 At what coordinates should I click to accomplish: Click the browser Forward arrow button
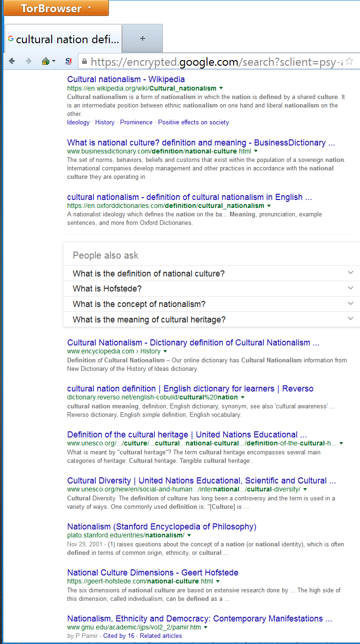click(x=28, y=61)
